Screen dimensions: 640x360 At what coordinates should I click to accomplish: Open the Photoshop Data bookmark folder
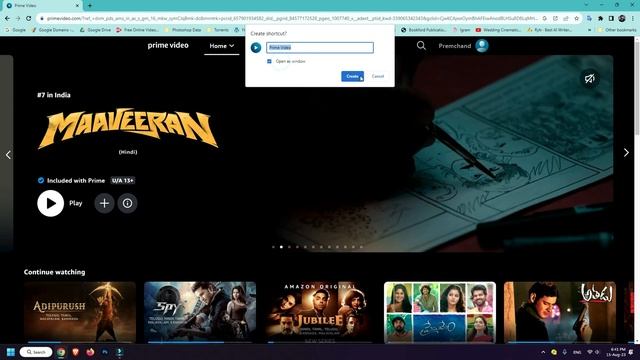click(x=183, y=30)
